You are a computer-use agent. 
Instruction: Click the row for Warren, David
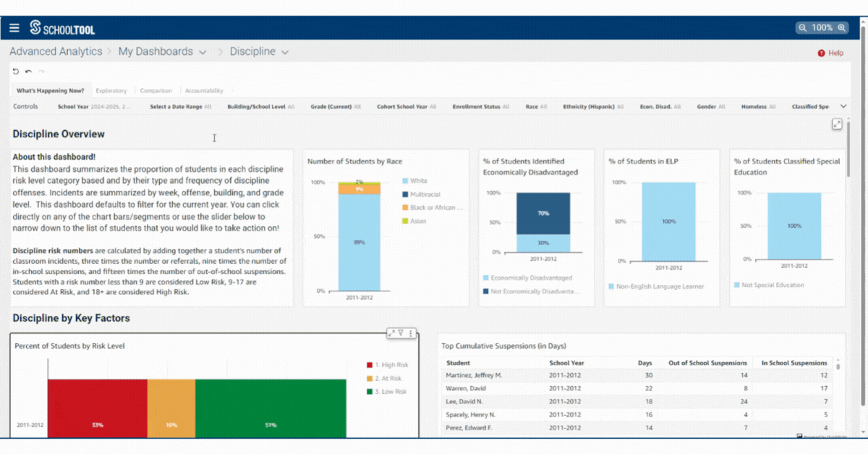[636, 388]
